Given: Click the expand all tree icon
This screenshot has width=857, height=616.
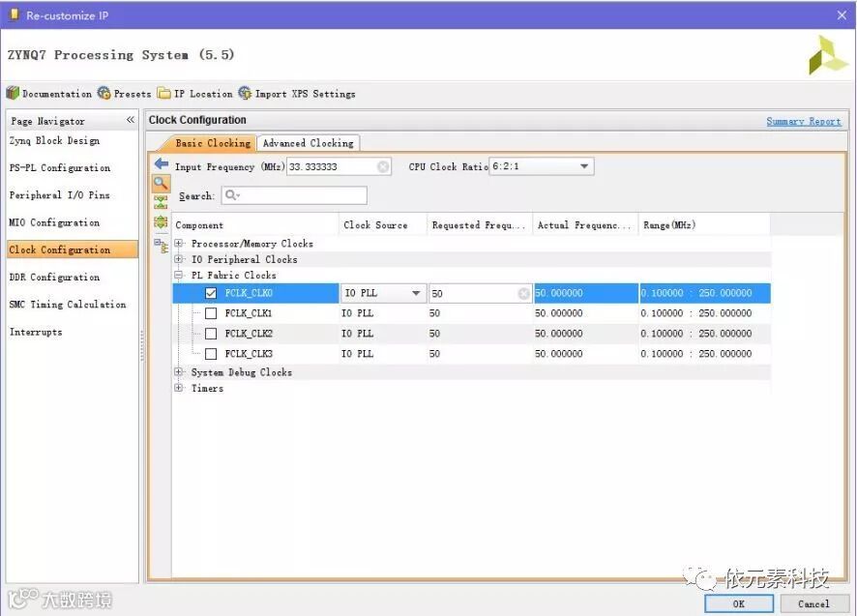Looking at the screenshot, I should coord(161,221).
